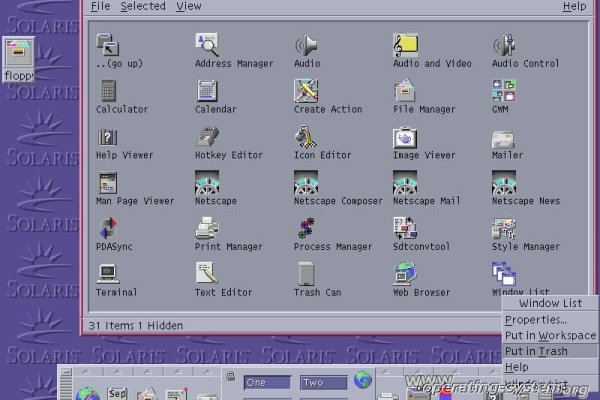This screenshot has height=400, width=600.
Task: Open the Web Browser icon
Action: (x=405, y=273)
